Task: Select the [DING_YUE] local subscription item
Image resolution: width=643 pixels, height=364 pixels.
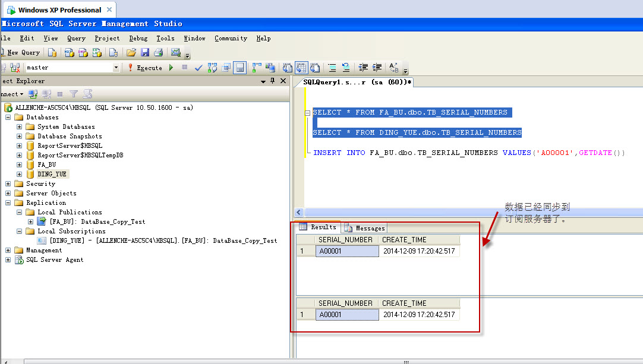Action: click(163, 240)
